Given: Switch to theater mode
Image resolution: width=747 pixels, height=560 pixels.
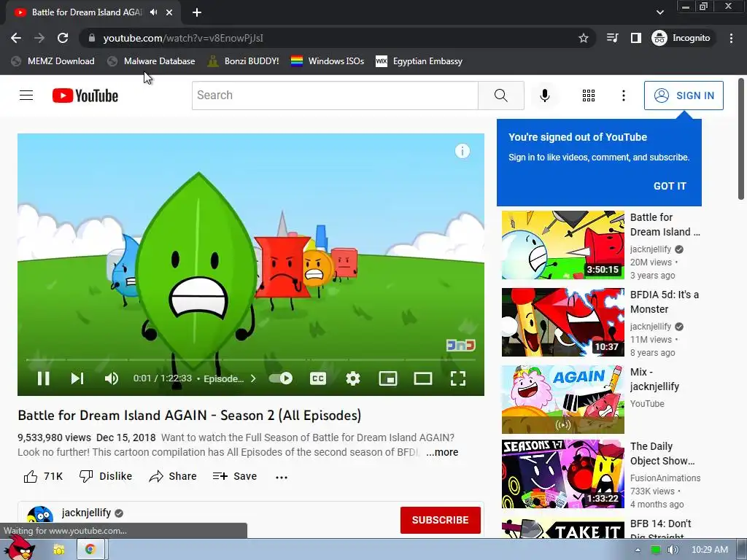Looking at the screenshot, I should tap(422, 378).
